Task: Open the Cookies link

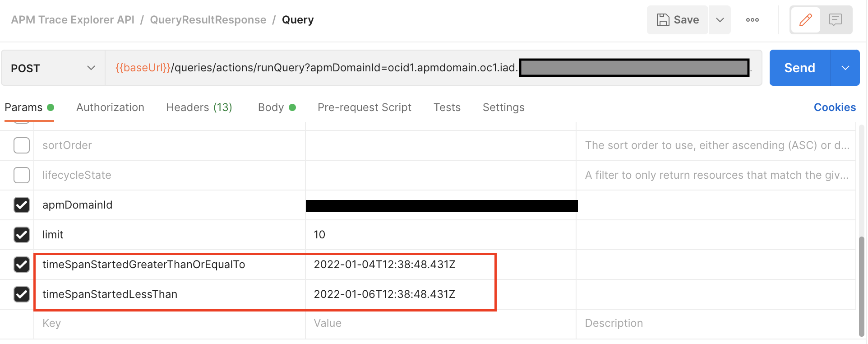Action: click(835, 107)
